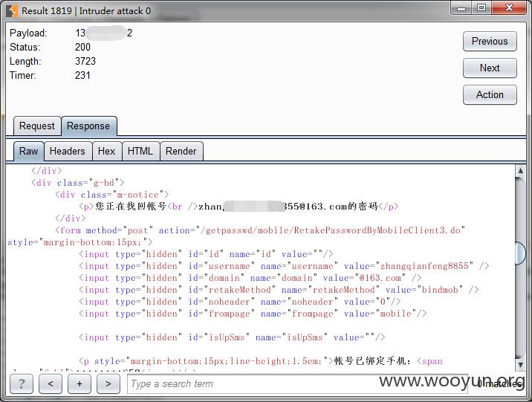The image size is (532, 402).
Task: Click the Payload label
Action: (x=28, y=33)
